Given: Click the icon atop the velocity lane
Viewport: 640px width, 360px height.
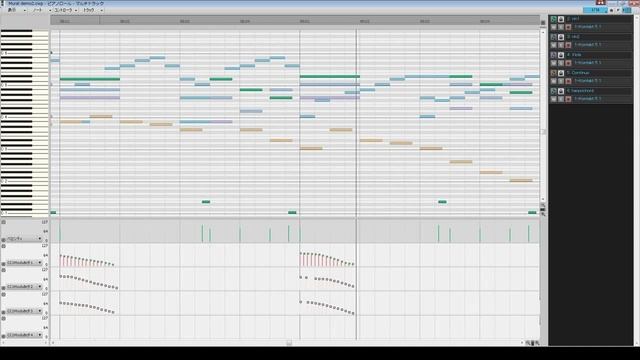Looking at the screenshot, I should [x=3, y=222].
